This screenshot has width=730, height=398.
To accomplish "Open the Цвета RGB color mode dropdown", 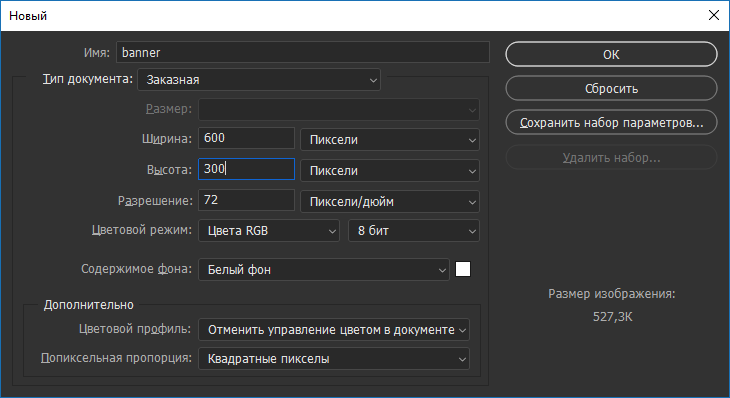I will pos(269,231).
